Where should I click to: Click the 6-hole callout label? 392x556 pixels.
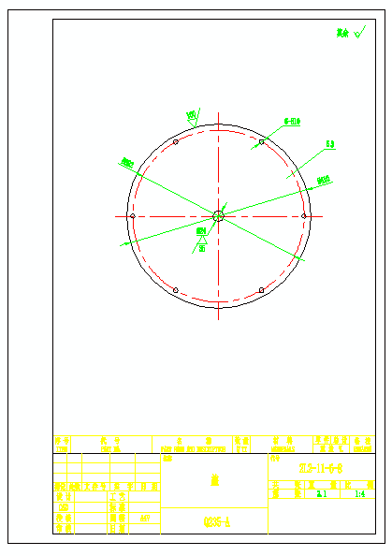[x=292, y=122]
